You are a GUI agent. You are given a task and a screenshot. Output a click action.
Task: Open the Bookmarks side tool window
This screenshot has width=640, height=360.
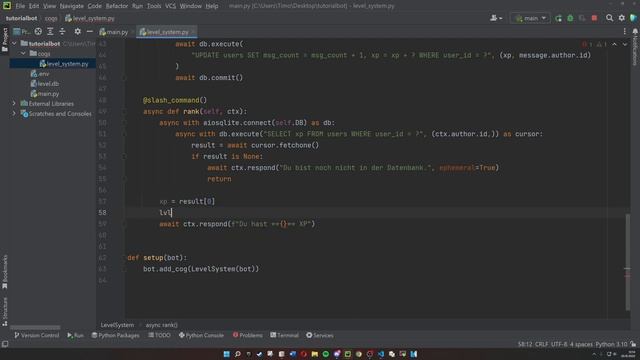5,272
